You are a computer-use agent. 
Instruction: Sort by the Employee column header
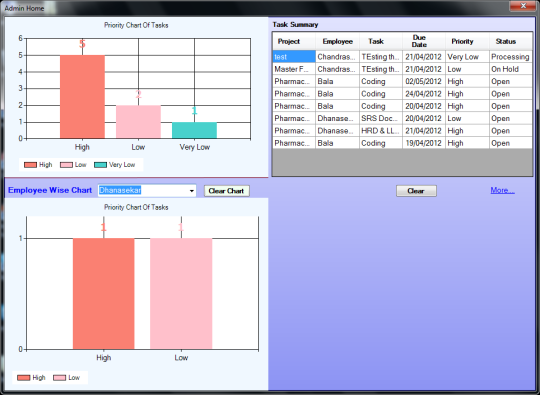click(x=338, y=41)
